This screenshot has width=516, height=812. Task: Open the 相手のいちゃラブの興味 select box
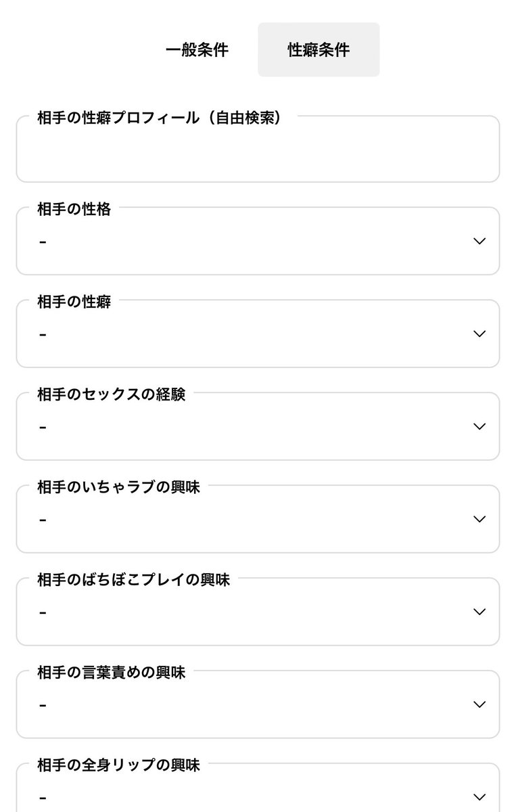click(258, 519)
